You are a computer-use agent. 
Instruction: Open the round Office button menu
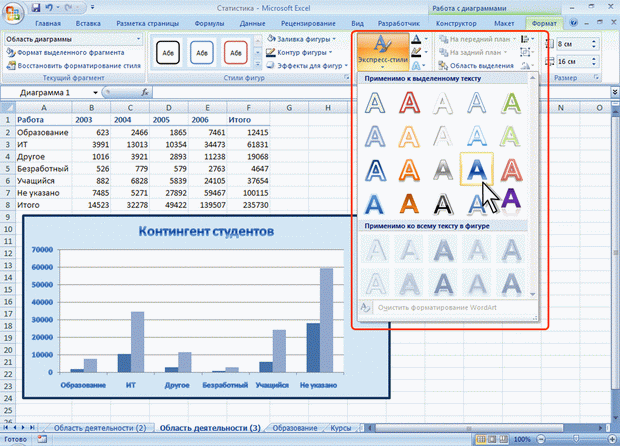(x=13, y=13)
